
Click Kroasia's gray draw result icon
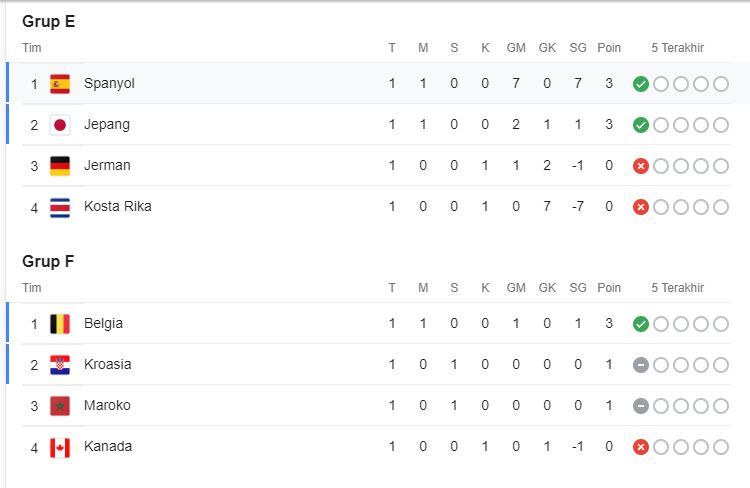click(641, 365)
